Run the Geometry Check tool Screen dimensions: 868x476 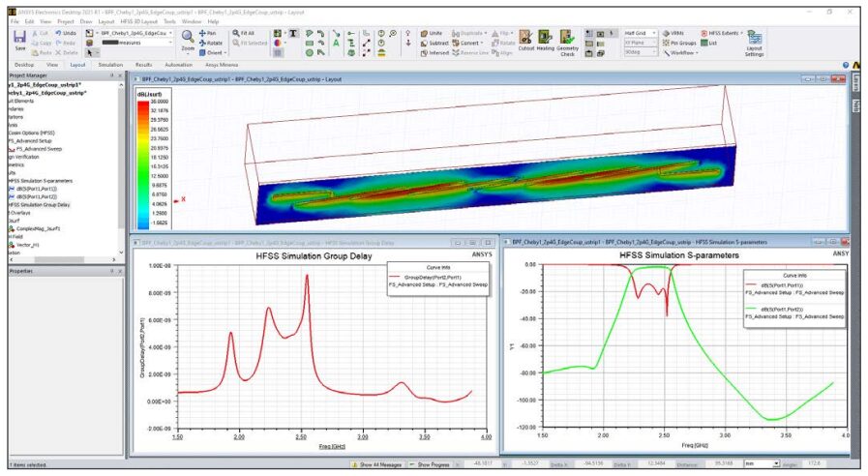click(568, 41)
